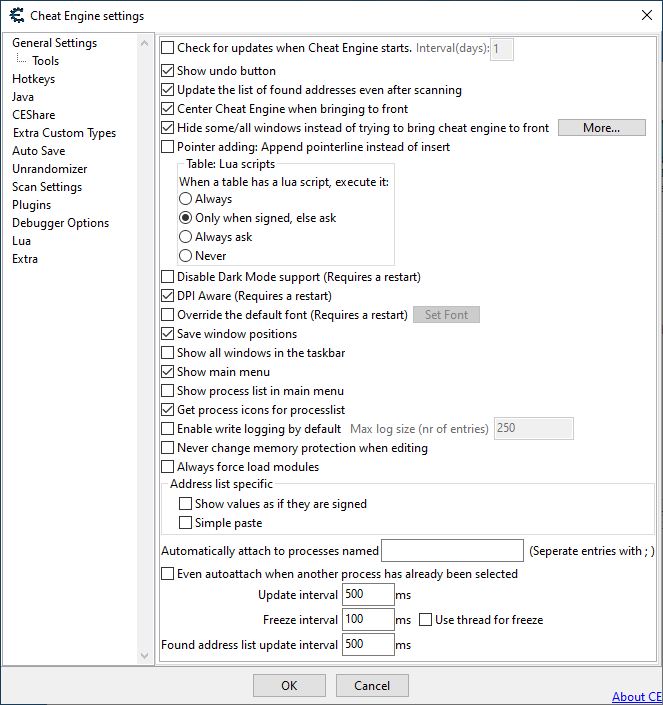Click the More... button
663x705 pixels.
click(x=601, y=128)
